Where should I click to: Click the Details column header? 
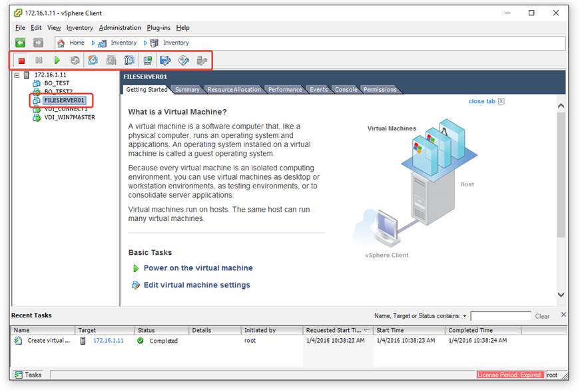(x=216, y=330)
